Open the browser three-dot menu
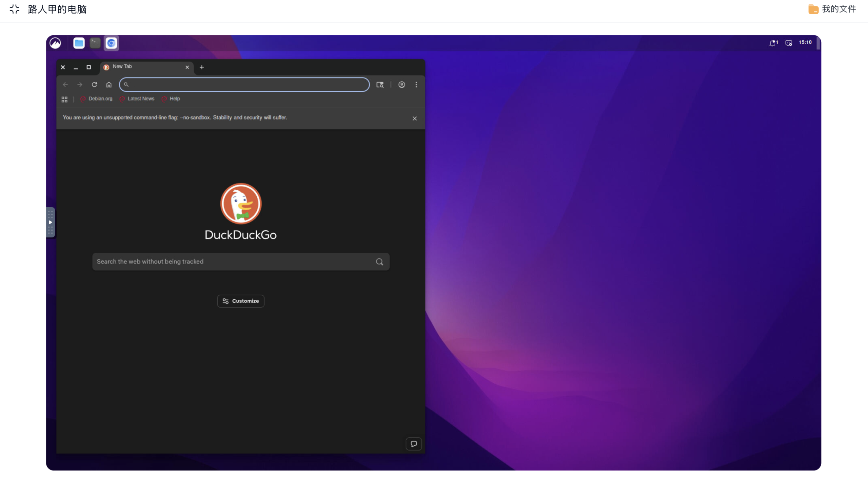The image size is (868, 482). [416, 85]
